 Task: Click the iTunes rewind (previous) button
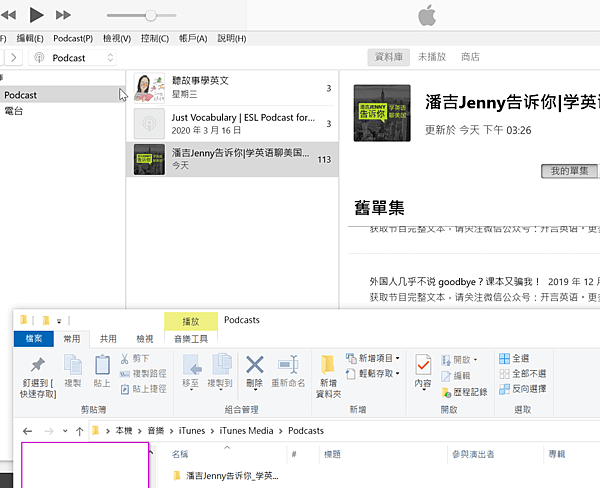click(x=8, y=15)
